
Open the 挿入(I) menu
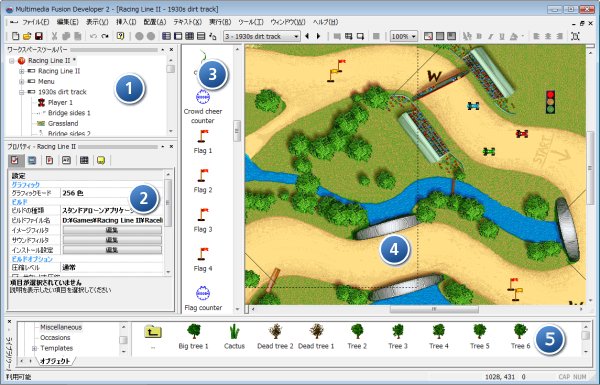coord(126,22)
